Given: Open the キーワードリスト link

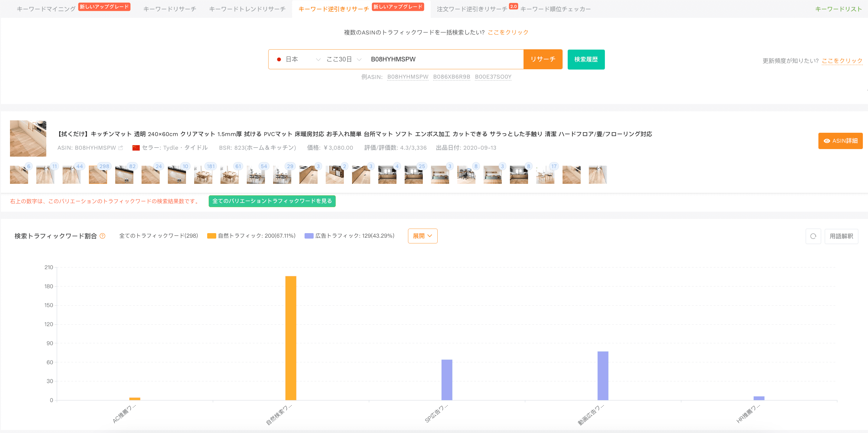Looking at the screenshot, I should coord(838,9).
